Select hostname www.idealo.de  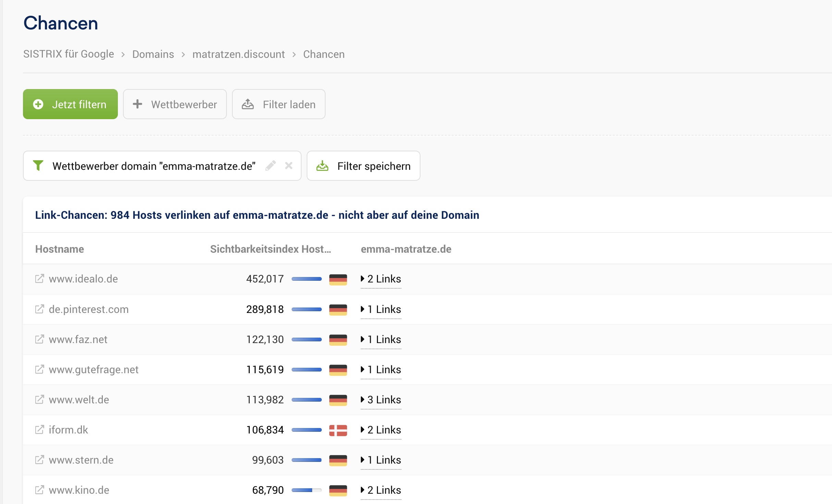point(83,279)
